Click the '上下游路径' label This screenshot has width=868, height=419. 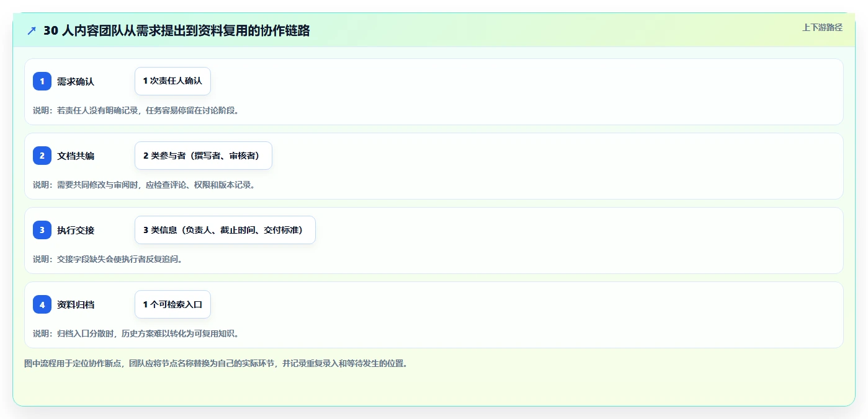(x=822, y=27)
